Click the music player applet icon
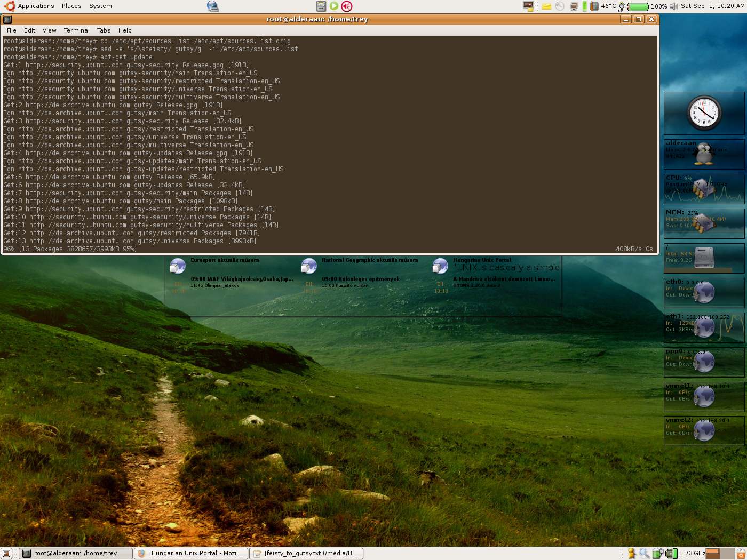747x560 pixels. pyautogui.click(x=321, y=6)
